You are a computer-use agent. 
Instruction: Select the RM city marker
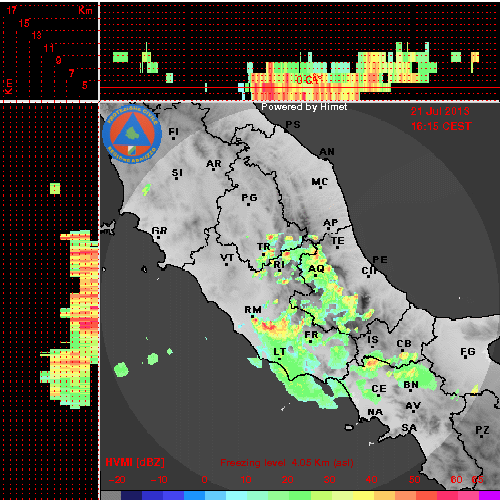[x=253, y=316]
